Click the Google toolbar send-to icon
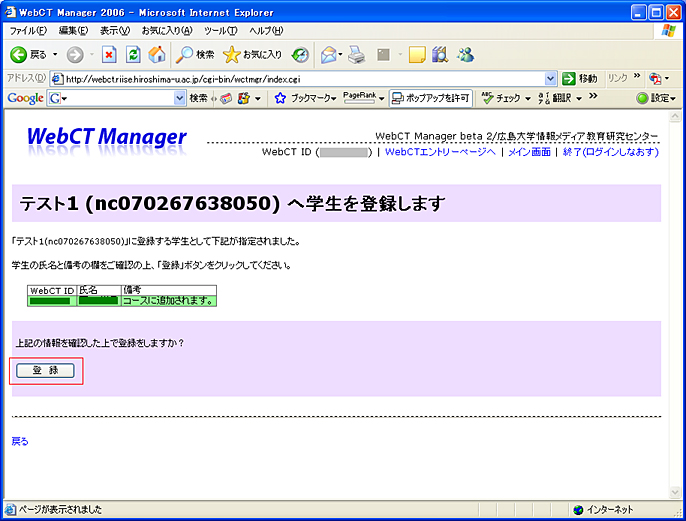This screenshot has width=686, height=521. (243, 98)
